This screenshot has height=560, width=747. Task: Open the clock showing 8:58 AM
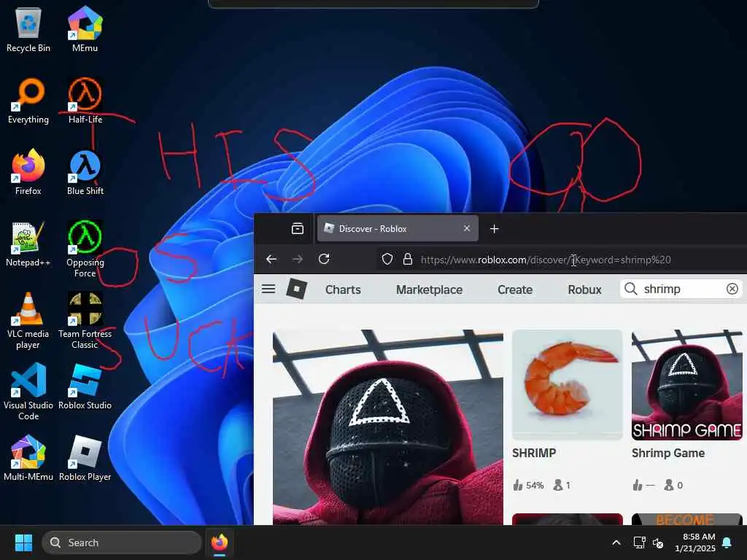[694, 542]
